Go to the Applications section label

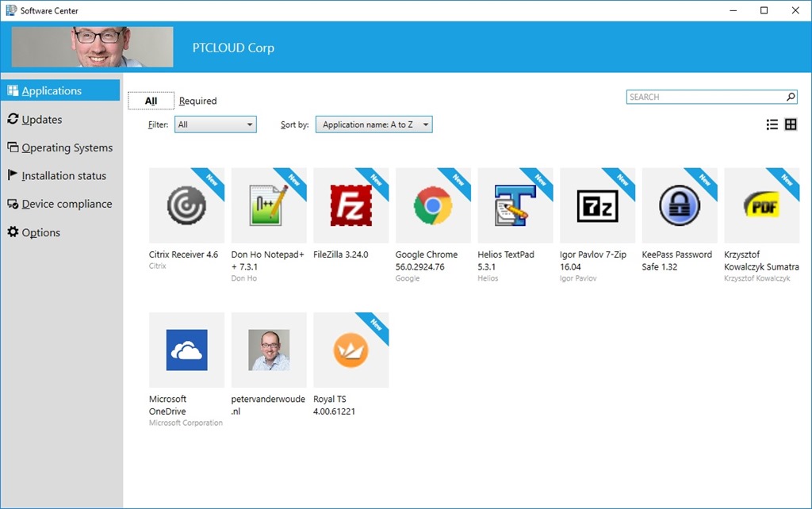pos(52,90)
